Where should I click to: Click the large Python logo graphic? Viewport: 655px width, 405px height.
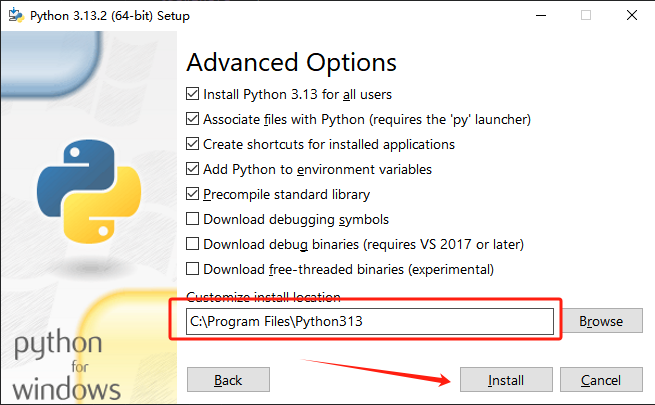(89, 191)
